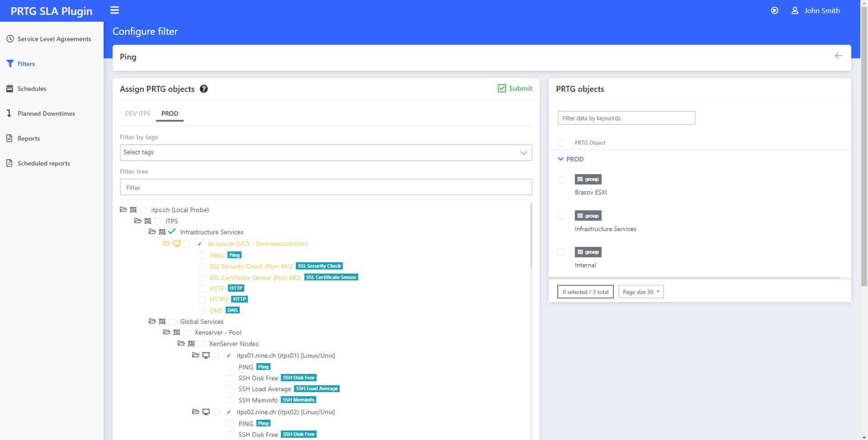
Task: Open the Page size 30 dropdown
Action: 641,292
